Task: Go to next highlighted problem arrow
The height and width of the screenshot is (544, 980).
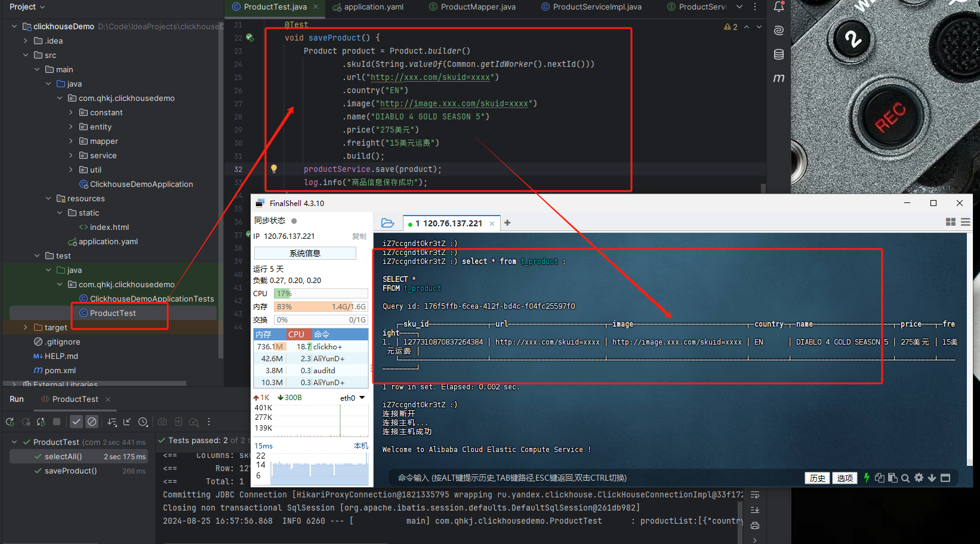Action: click(759, 27)
